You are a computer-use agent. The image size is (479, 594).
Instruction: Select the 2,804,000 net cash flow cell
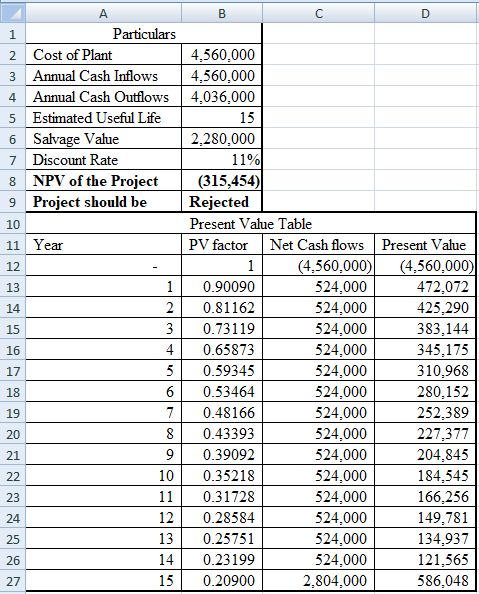click(318, 580)
